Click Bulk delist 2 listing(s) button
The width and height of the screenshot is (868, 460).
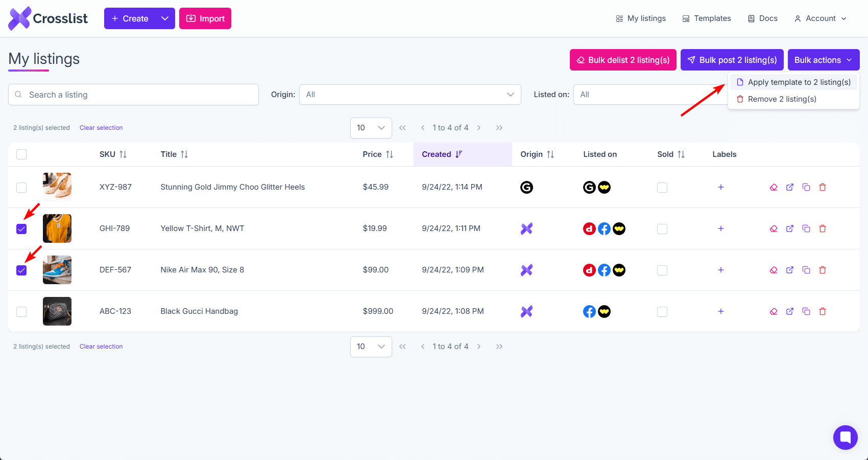pos(623,60)
